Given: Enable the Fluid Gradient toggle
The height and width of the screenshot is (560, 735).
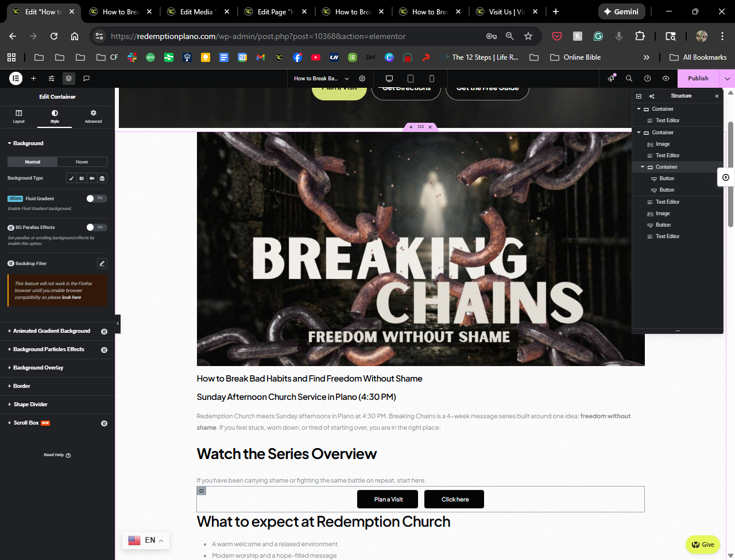Looking at the screenshot, I should (96, 199).
